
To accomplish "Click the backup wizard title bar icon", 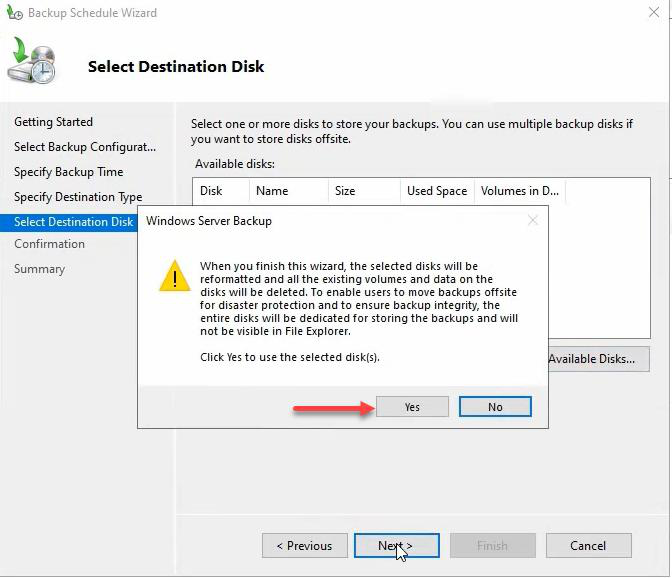I will [x=15, y=13].
